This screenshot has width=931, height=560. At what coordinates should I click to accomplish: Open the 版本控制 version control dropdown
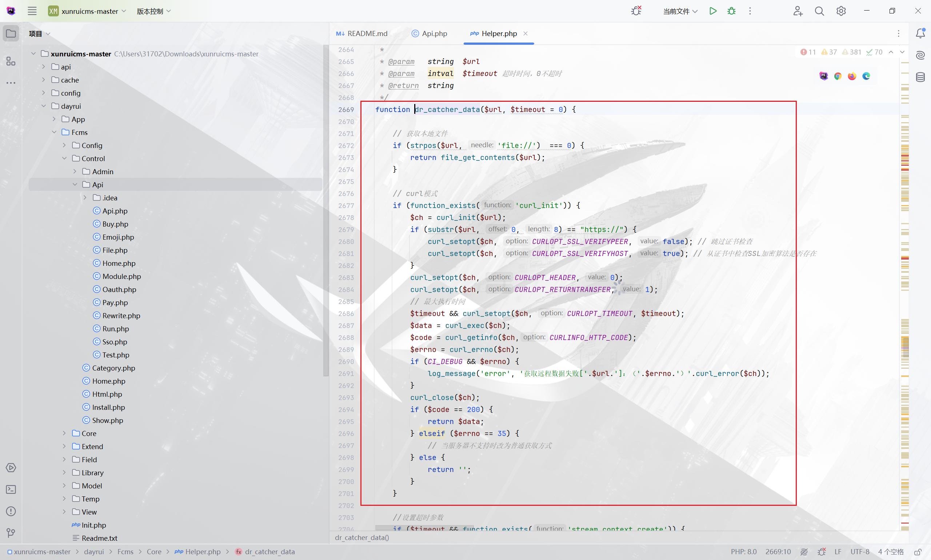(154, 11)
